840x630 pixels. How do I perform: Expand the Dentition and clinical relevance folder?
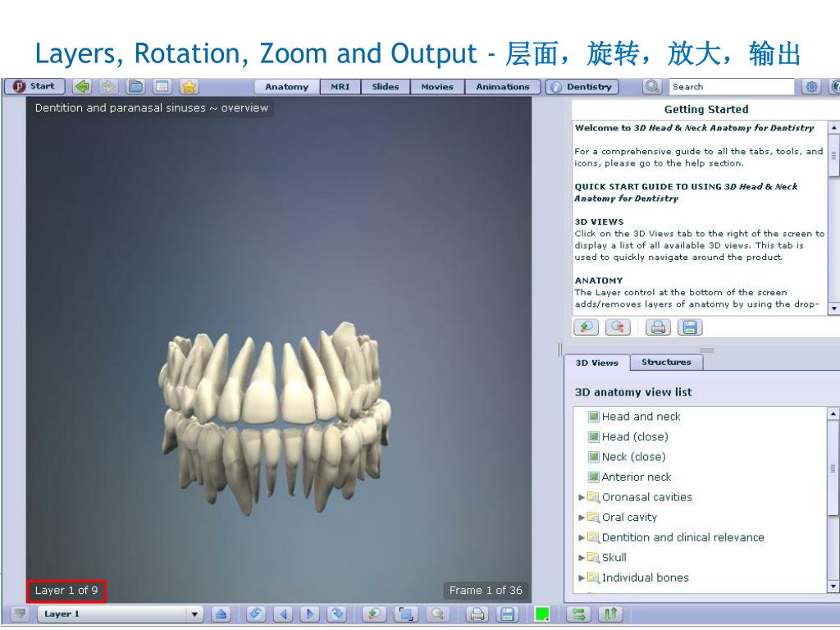(582, 537)
